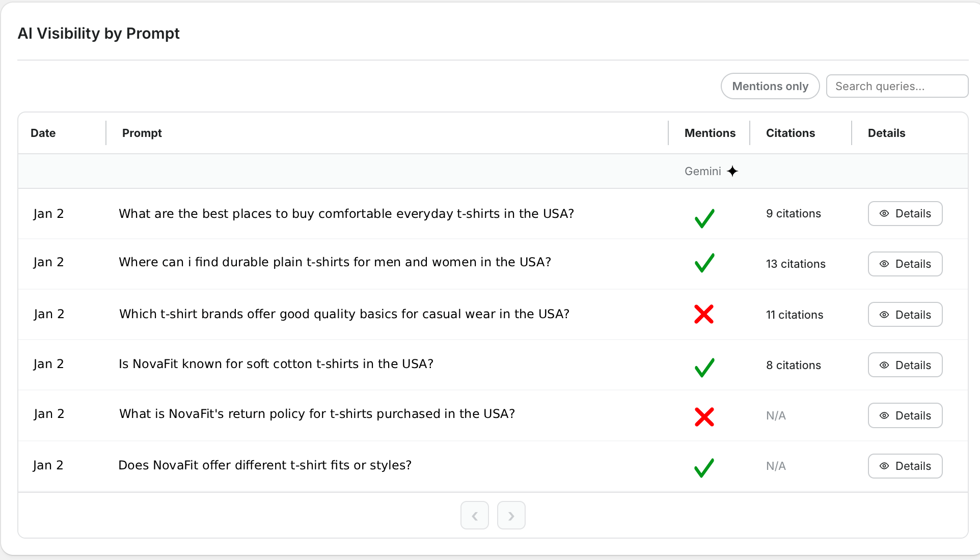This screenshot has width=980, height=560.
Task: Click green checkmark for NovaFit soft cotton row
Action: (704, 367)
